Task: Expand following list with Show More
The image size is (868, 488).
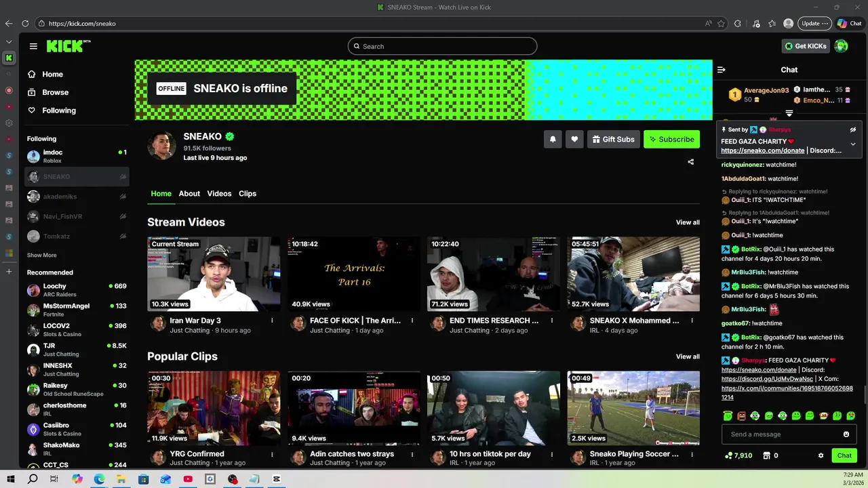Action: tap(41, 256)
